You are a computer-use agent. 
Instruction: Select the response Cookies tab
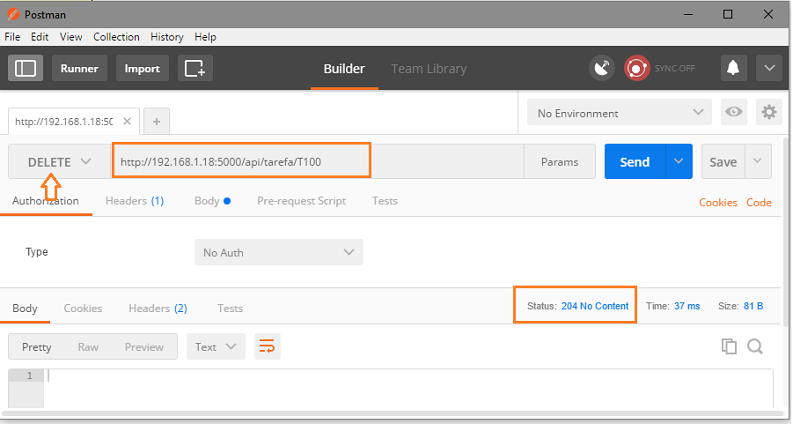83,308
